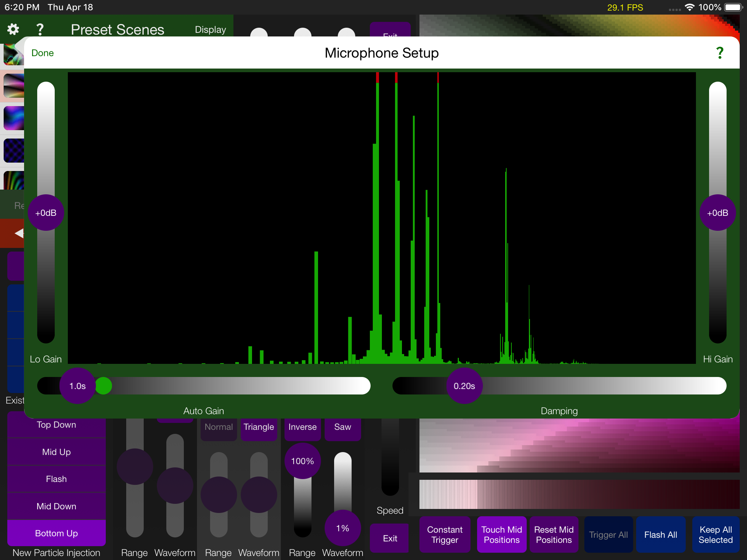This screenshot has height=560, width=747.
Task: Tap the 100% range knob
Action: point(302,460)
